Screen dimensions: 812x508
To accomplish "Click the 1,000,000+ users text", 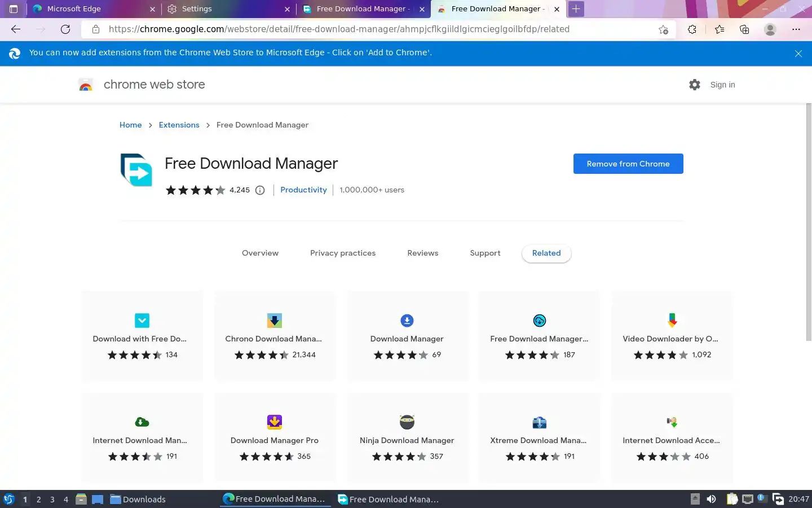I will tap(372, 190).
